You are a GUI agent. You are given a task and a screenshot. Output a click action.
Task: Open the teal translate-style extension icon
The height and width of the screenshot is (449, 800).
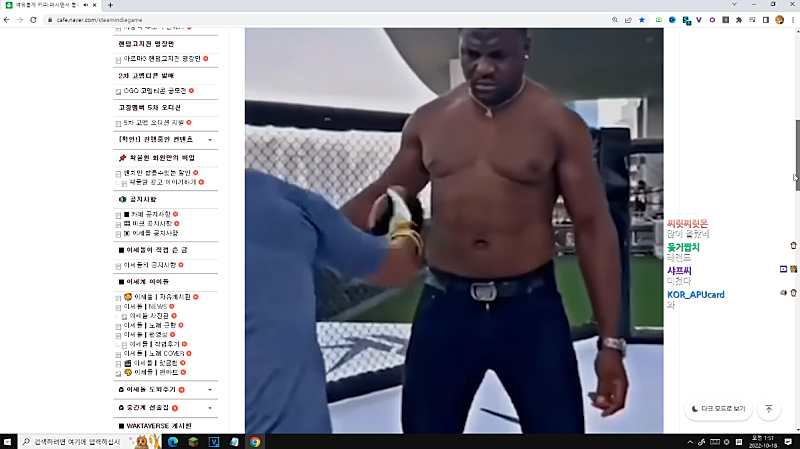[686, 20]
